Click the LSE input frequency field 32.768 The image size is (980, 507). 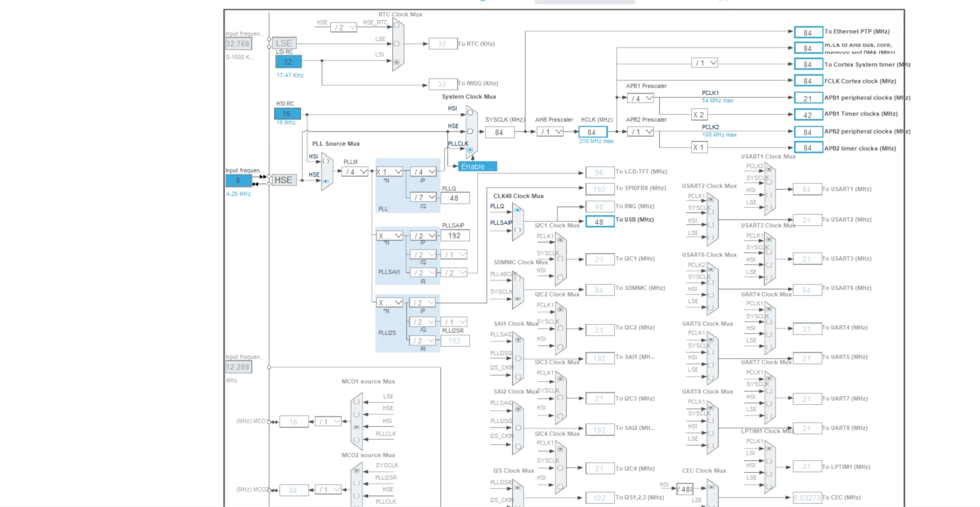point(239,44)
